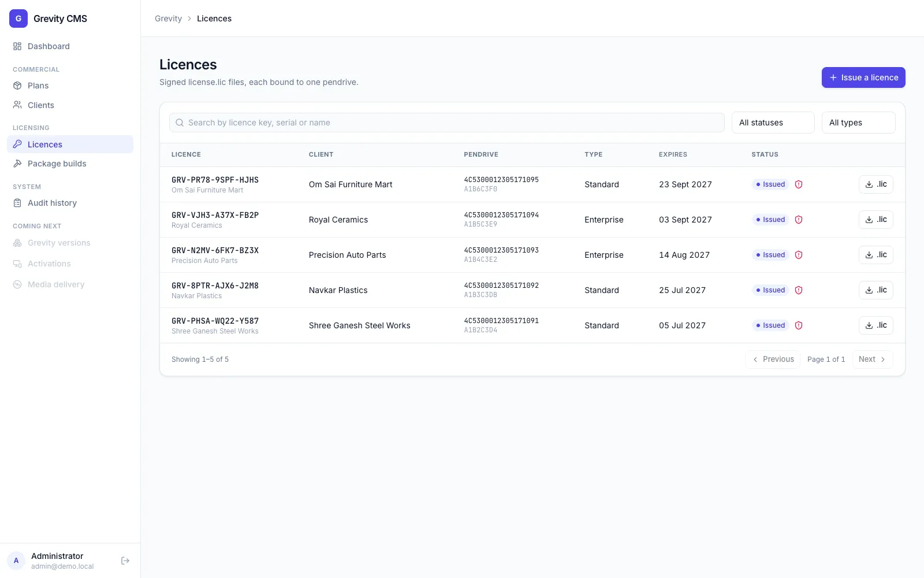Image resolution: width=924 pixels, height=578 pixels.
Task: Open the Dashboard page
Action: point(70,46)
